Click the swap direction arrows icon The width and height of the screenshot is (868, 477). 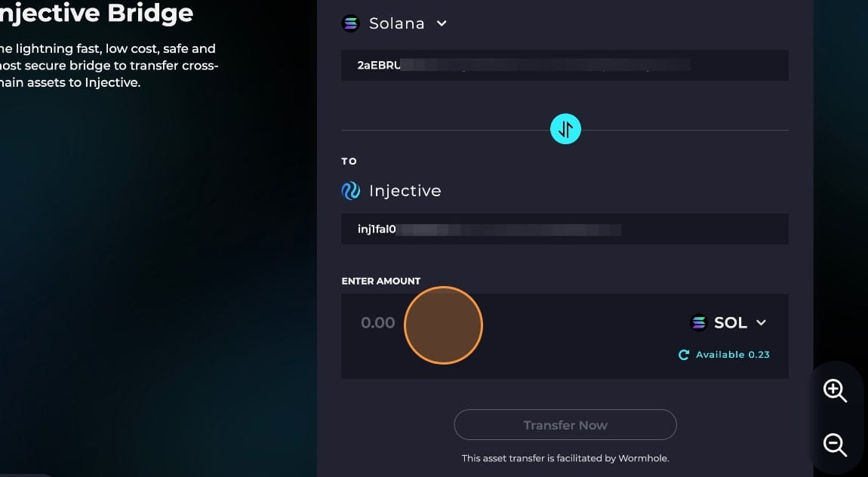point(565,129)
